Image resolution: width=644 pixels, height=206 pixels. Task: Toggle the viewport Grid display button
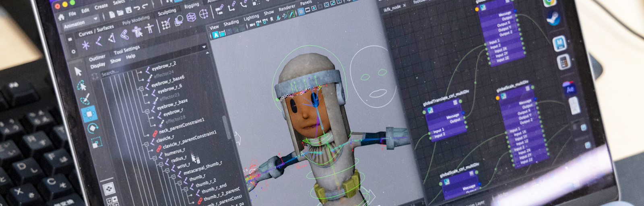(301, 12)
